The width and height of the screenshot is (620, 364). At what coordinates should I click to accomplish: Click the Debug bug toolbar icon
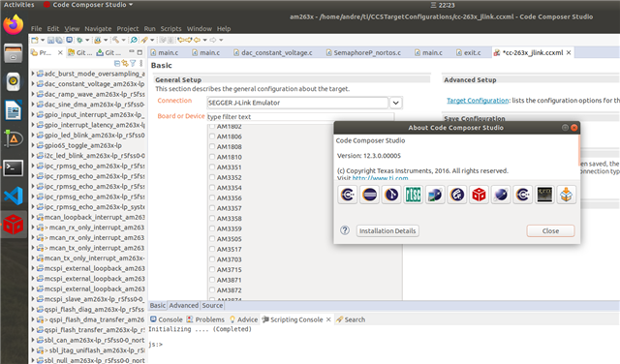[x=79, y=40]
